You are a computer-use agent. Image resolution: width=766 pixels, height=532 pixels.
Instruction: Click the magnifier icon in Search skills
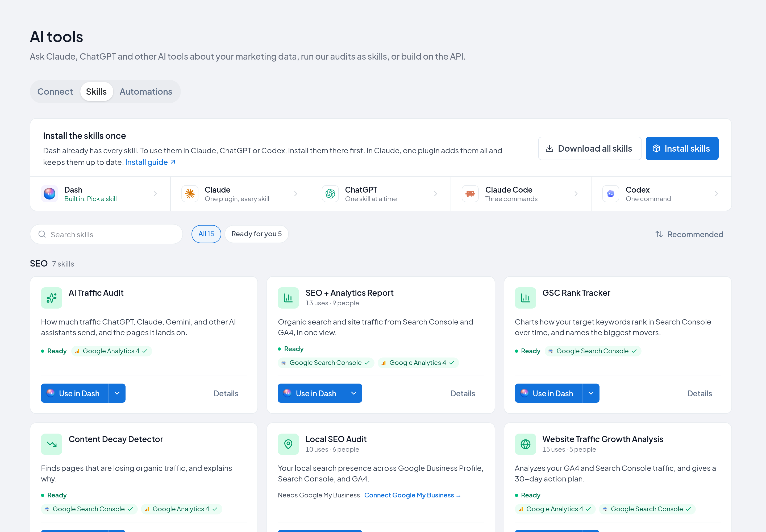[x=42, y=234]
